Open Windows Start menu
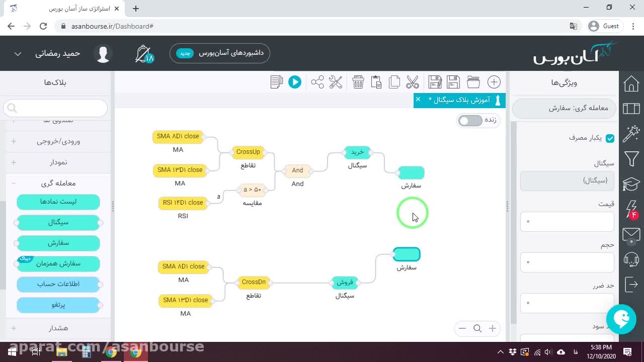 pos(12,352)
